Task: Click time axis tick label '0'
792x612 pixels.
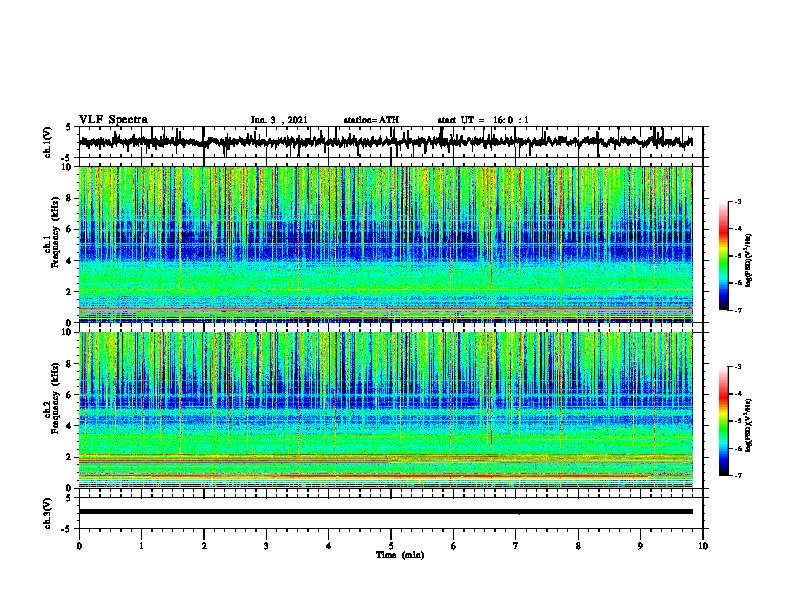Action: (x=79, y=546)
